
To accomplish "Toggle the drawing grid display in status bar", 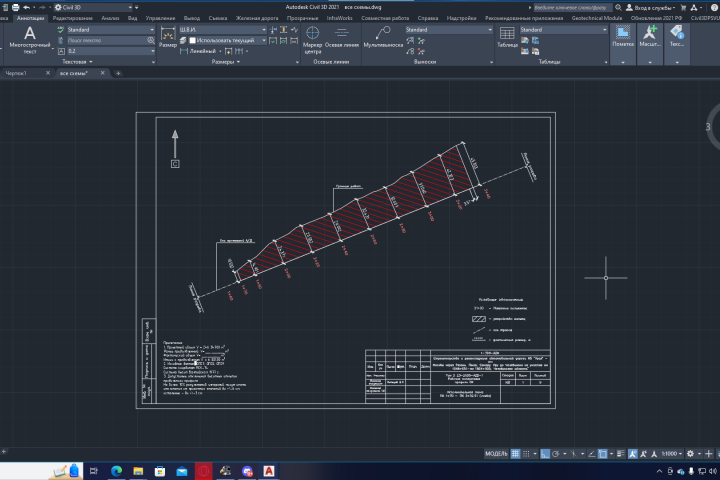I will point(515,454).
